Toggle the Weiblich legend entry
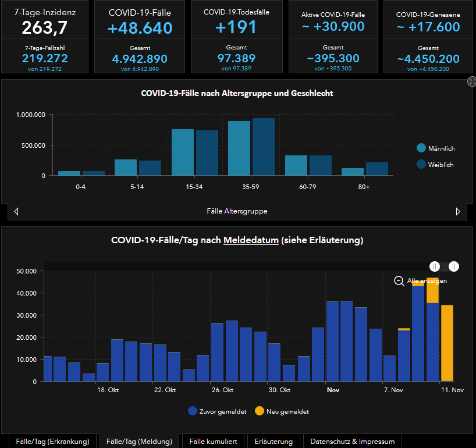Viewport: 476px width, 448px height. (435, 165)
